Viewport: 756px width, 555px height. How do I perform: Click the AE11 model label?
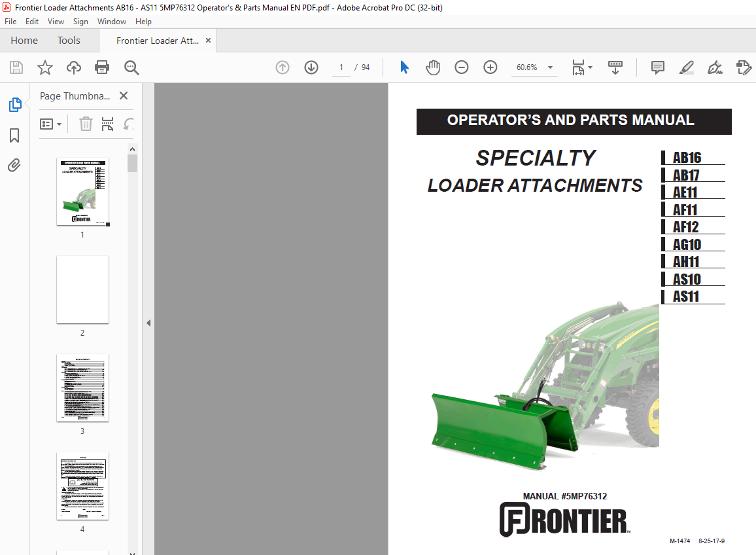coord(685,192)
